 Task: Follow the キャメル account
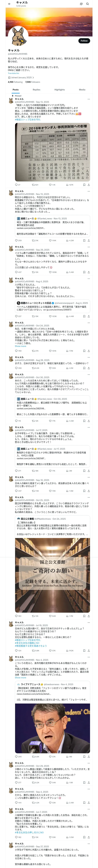[84, 41]
